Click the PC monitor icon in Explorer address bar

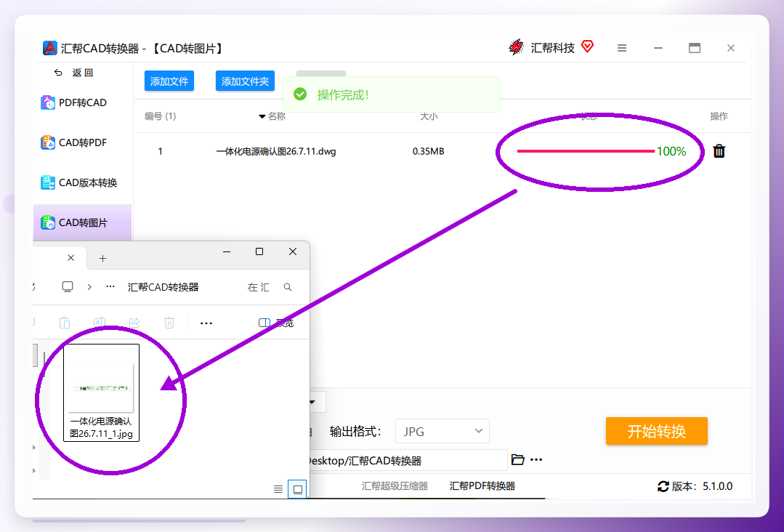68,286
